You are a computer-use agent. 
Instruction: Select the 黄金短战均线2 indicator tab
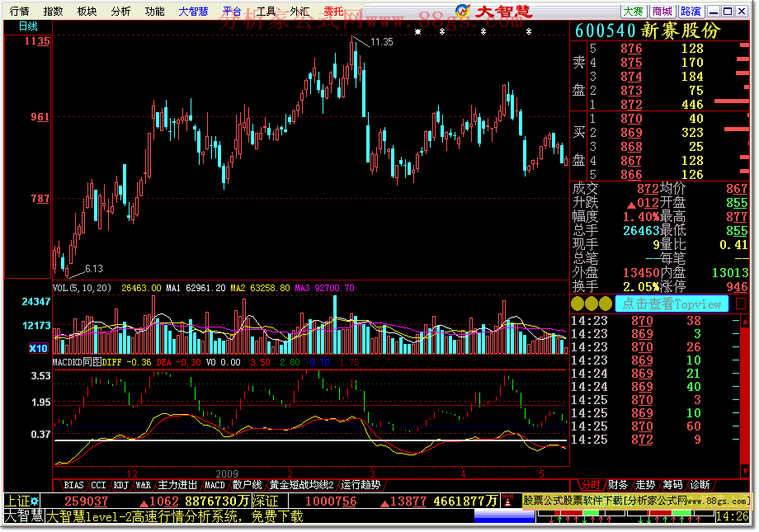coord(302,485)
